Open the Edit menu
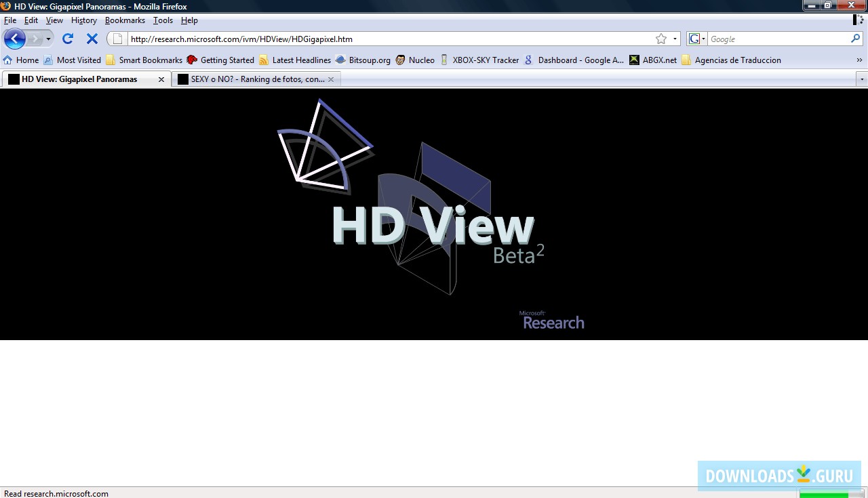868x498 pixels. tap(31, 20)
